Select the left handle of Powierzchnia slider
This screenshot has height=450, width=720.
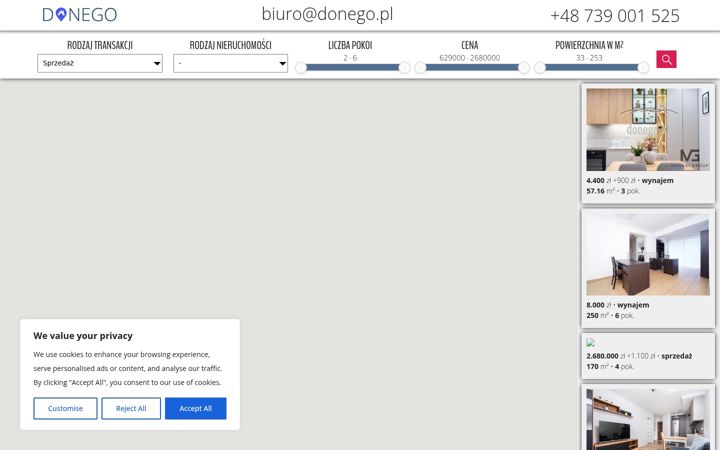(x=540, y=68)
